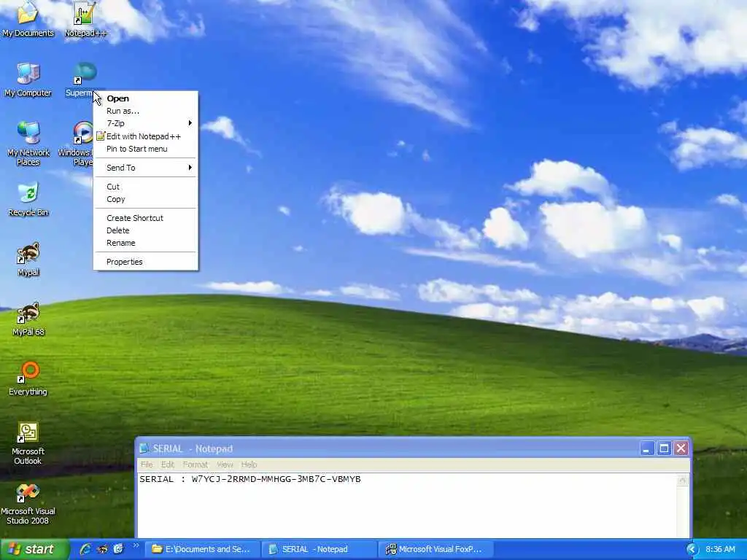Open the My Documents desktop icon
Screen dimensions: 747x560
pyautogui.click(x=28, y=19)
